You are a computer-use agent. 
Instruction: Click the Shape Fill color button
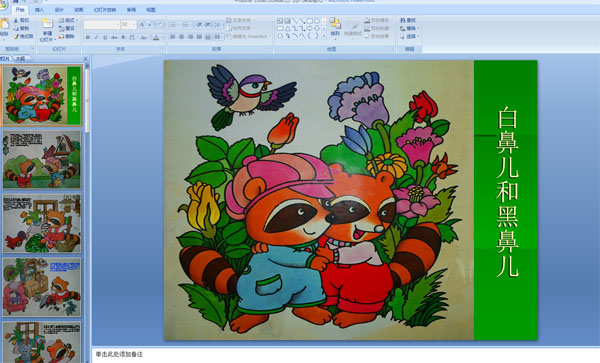coord(377,20)
